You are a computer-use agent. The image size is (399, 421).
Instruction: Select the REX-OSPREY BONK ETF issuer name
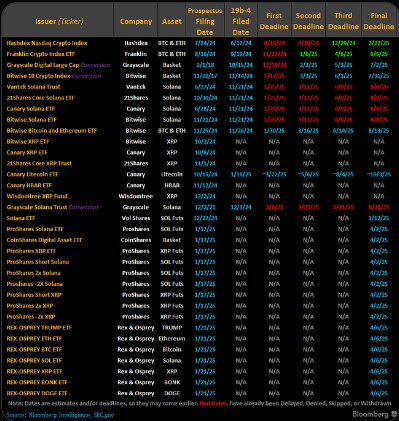click(x=37, y=382)
